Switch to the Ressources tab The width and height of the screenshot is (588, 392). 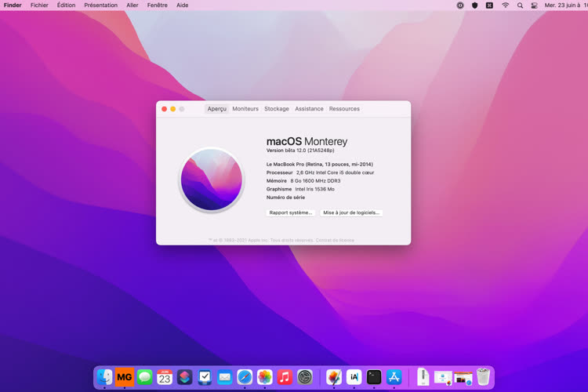(344, 109)
